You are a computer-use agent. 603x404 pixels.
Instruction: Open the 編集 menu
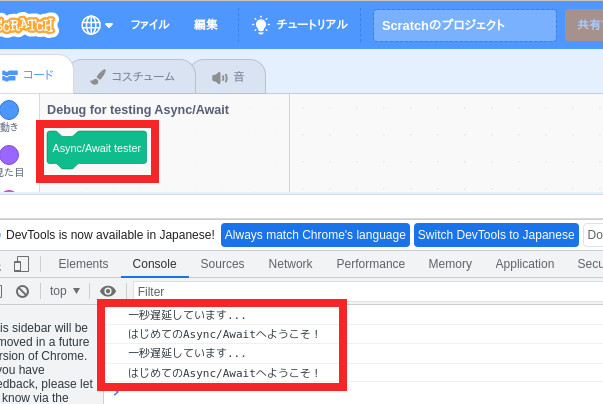coord(206,25)
